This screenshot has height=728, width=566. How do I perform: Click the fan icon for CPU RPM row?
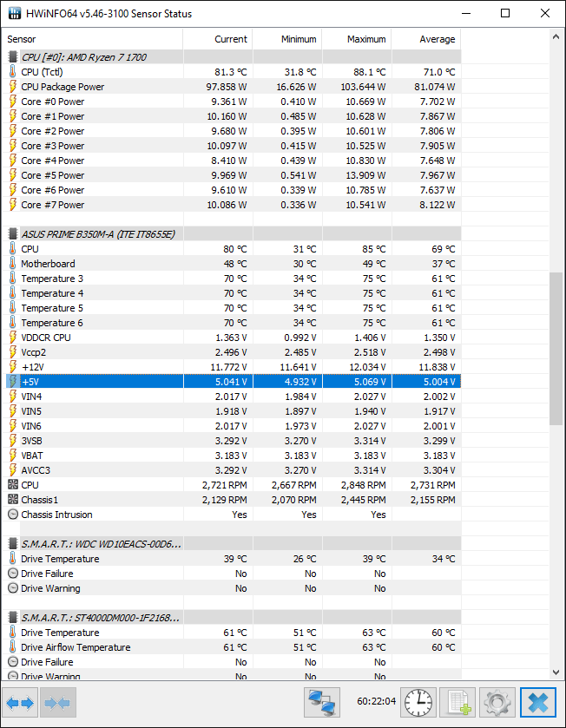click(x=13, y=485)
